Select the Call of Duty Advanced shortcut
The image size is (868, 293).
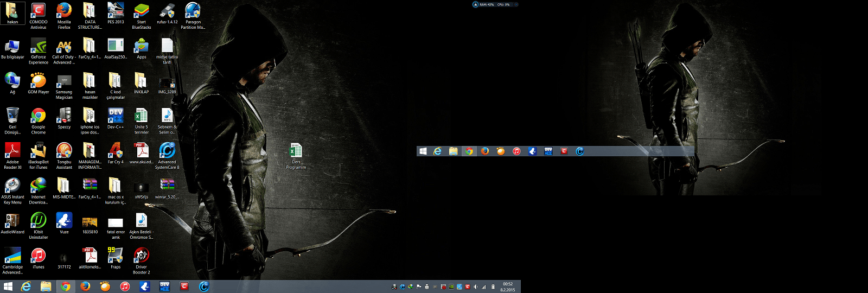64,51
